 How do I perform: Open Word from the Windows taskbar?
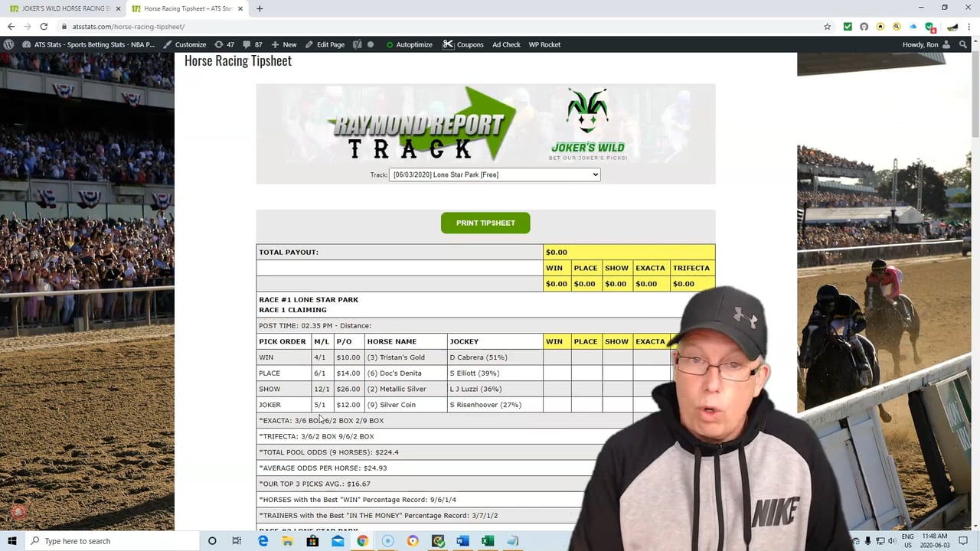click(462, 541)
